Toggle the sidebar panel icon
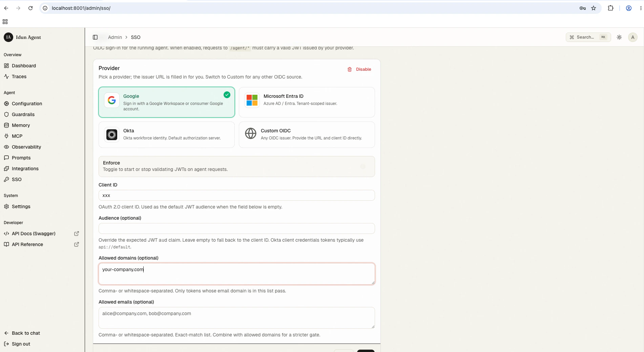This screenshot has width=644, height=352. click(x=95, y=37)
